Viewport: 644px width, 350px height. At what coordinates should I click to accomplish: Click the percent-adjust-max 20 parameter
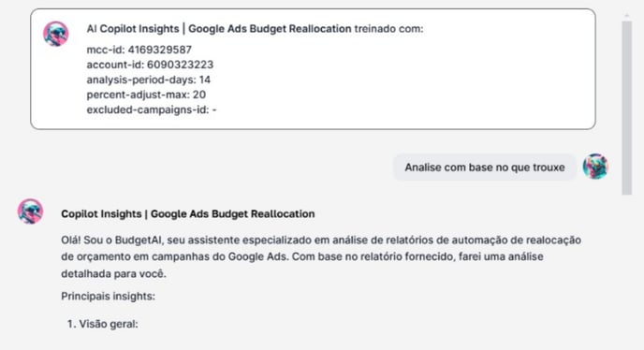(x=146, y=95)
